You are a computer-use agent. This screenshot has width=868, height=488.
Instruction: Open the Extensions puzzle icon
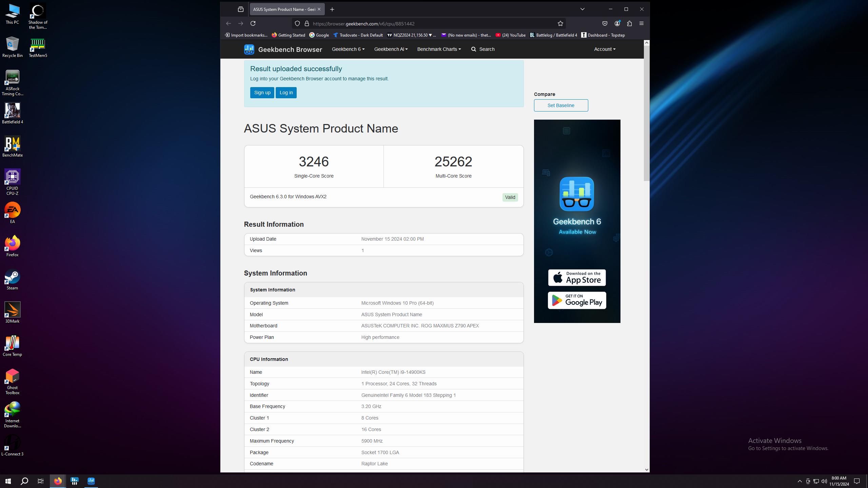pyautogui.click(x=629, y=23)
